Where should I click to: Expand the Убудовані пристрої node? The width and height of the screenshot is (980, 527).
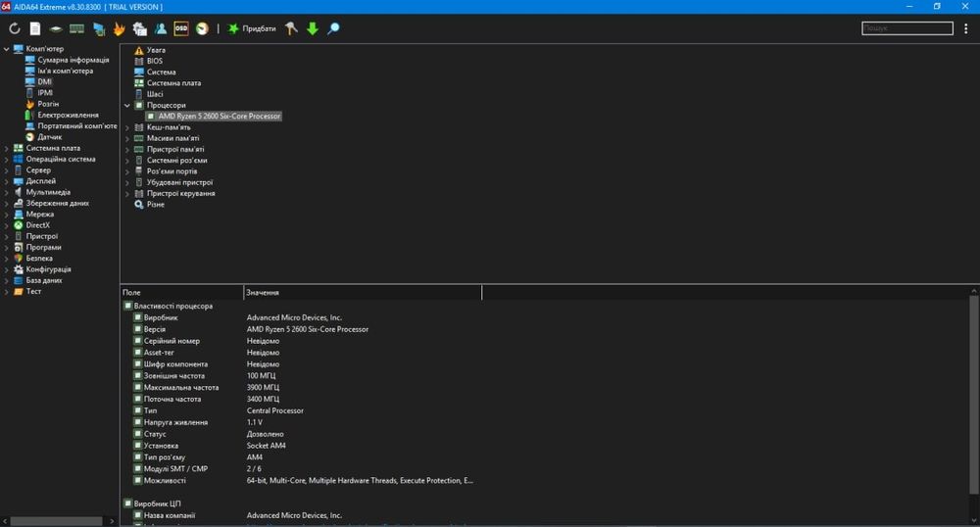126,182
